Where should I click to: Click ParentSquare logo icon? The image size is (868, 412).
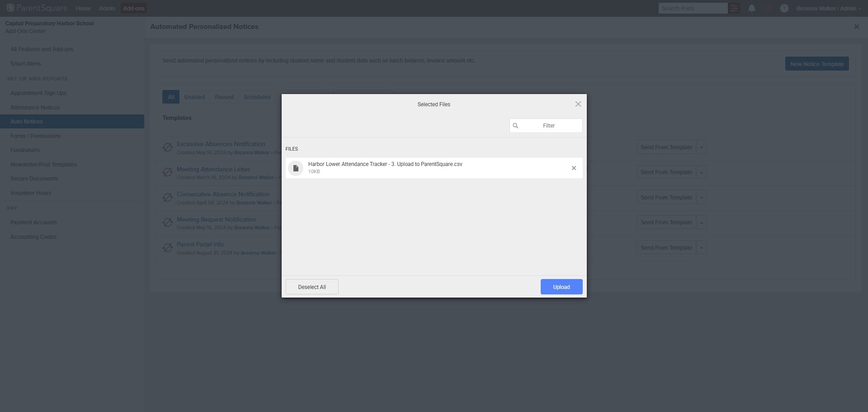(x=10, y=8)
